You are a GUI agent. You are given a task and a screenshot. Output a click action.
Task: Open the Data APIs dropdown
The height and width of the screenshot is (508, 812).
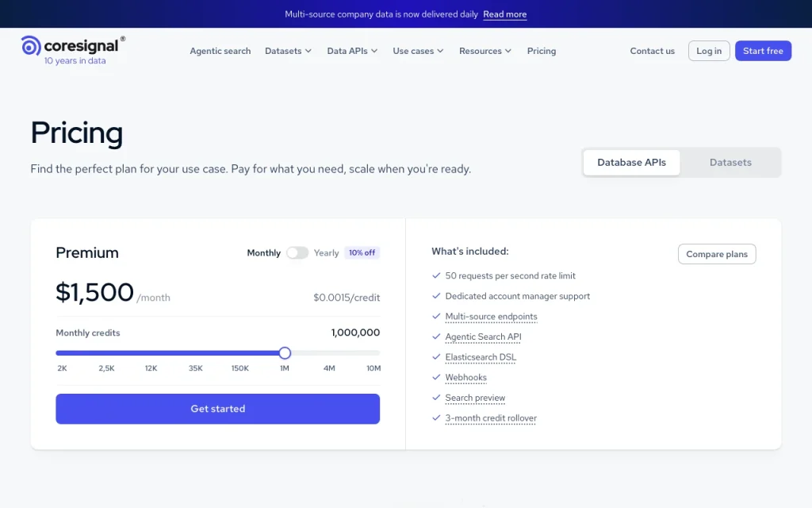tap(352, 51)
